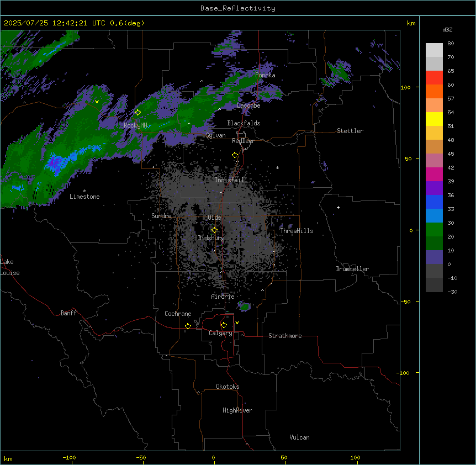Click the yellow diamond marker above Didsbury
The height and width of the screenshot is (465, 476).
pos(215,230)
